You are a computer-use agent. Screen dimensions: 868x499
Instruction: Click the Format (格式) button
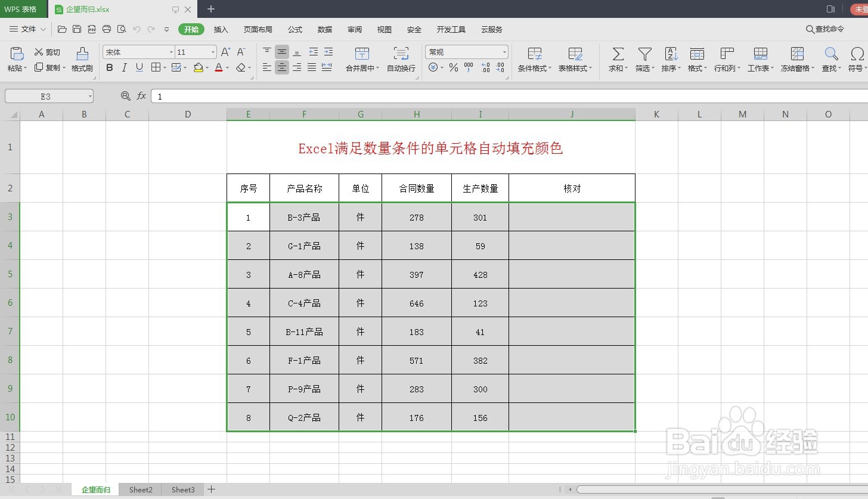697,60
